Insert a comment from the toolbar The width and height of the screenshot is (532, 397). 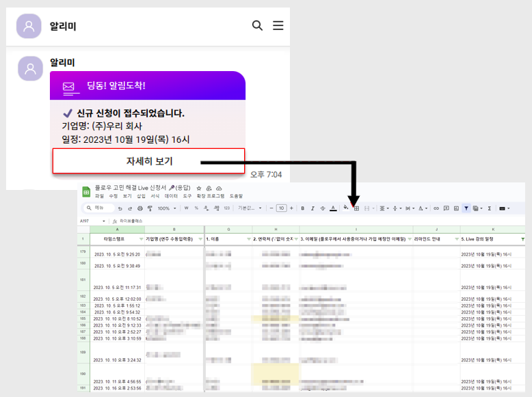pyautogui.click(x=447, y=208)
